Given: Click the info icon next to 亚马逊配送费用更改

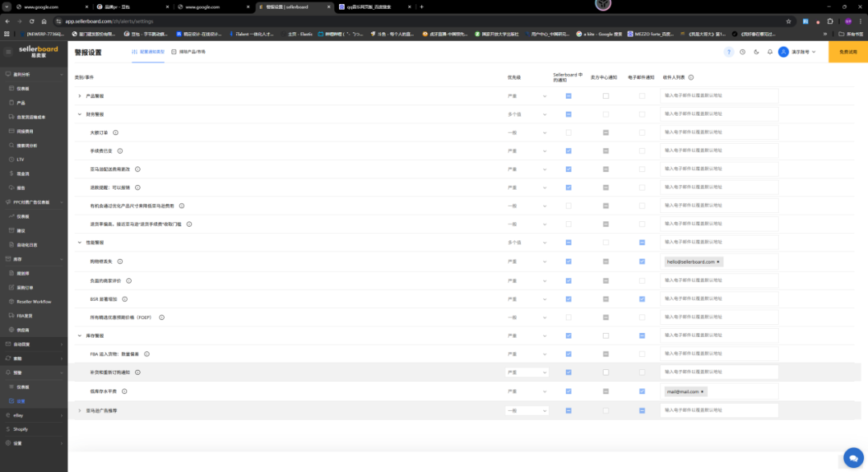Looking at the screenshot, I should point(138,170).
